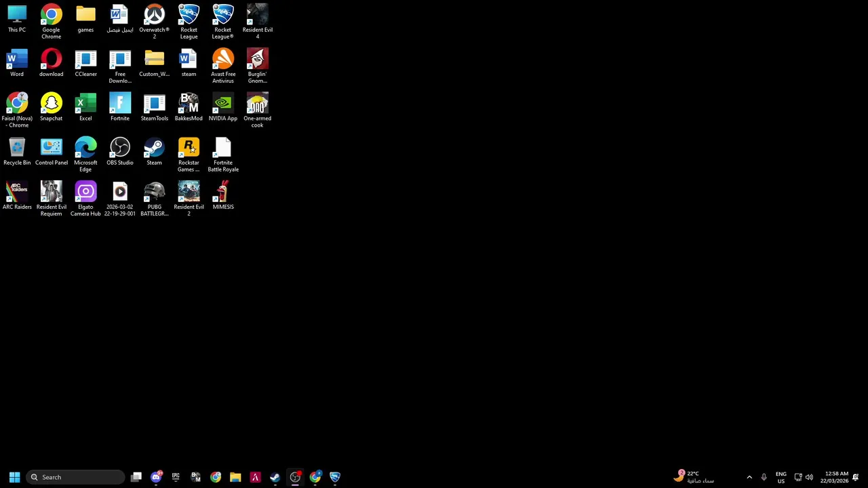Open Avast Free Antivirus shortcut
The image size is (868, 488).
point(222,66)
